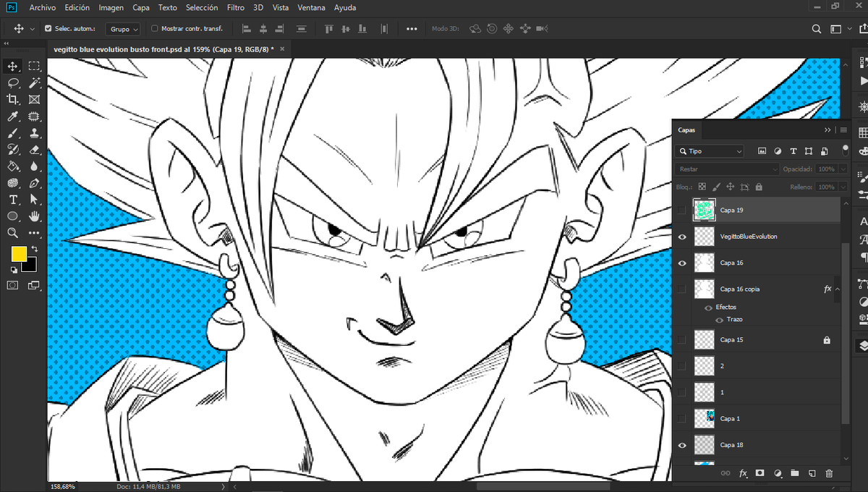
Task: Select the Crop tool
Action: click(12, 100)
